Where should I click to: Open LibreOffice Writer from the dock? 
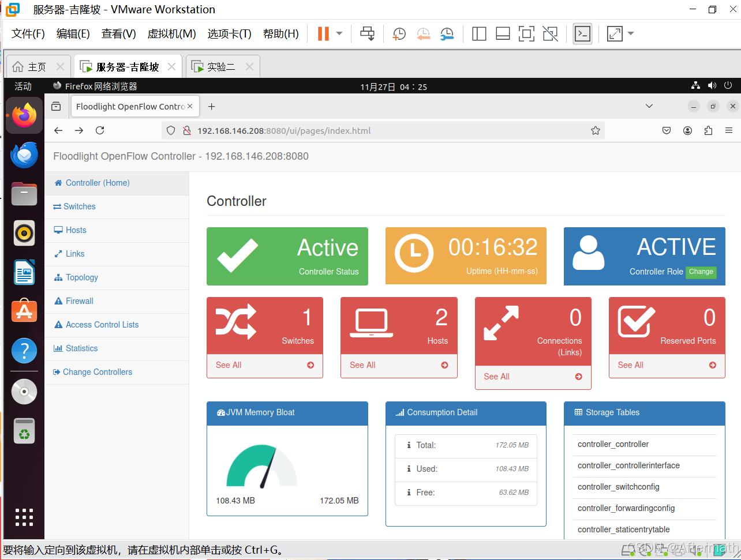coord(24,272)
